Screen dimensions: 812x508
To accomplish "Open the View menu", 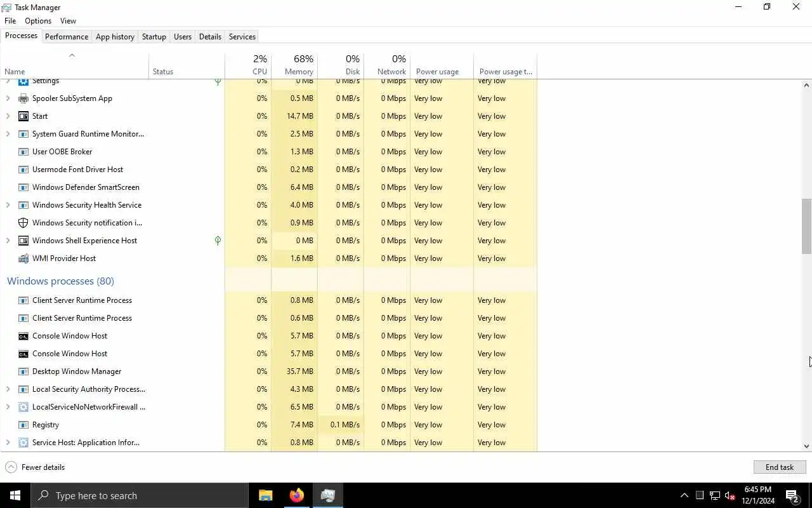I will [x=68, y=21].
